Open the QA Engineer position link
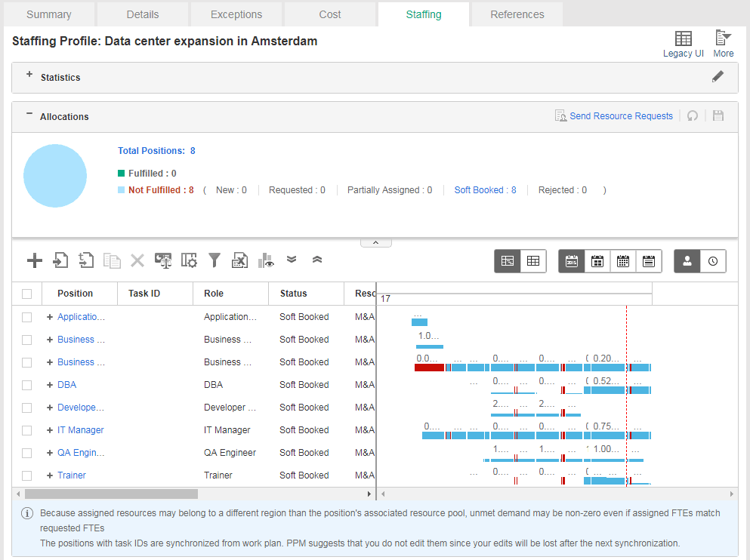Viewport: 750px width, 560px height. [81, 453]
